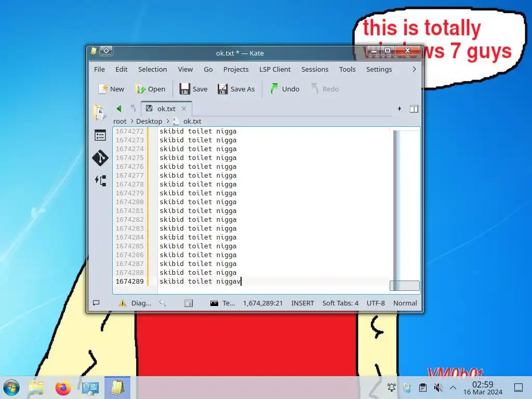Launch Firefox from the taskbar
Viewport: 532px width, 399px height.
pyautogui.click(x=63, y=388)
